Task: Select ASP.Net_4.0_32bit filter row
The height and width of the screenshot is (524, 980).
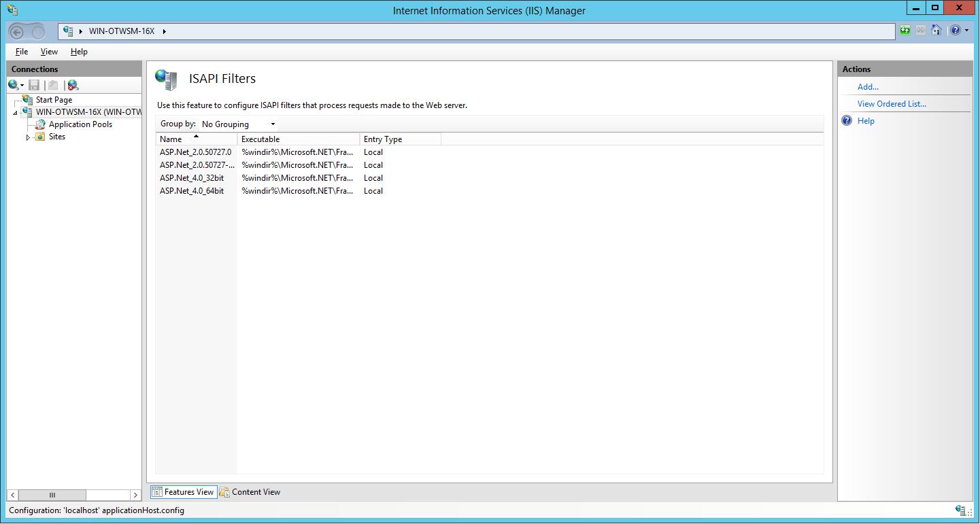Action: click(489, 178)
